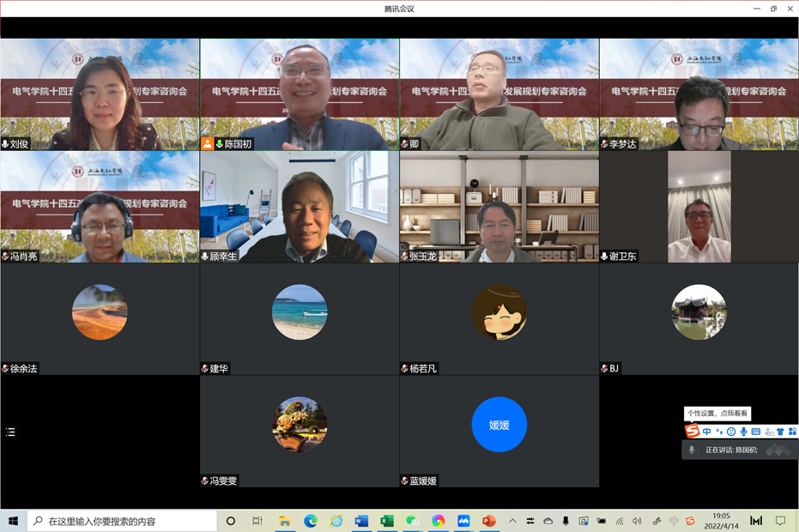799x532 pixels.
Task: Click the microphone in the speaking indicator
Action: pyautogui.click(x=692, y=450)
